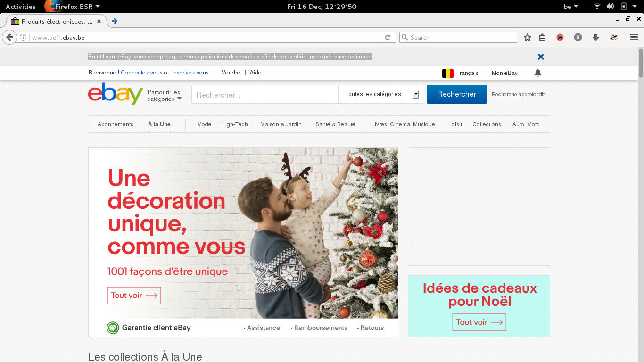This screenshot has height=362, width=644.
Task: Open the Firefox hamburger menu
Action: pyautogui.click(x=634, y=37)
